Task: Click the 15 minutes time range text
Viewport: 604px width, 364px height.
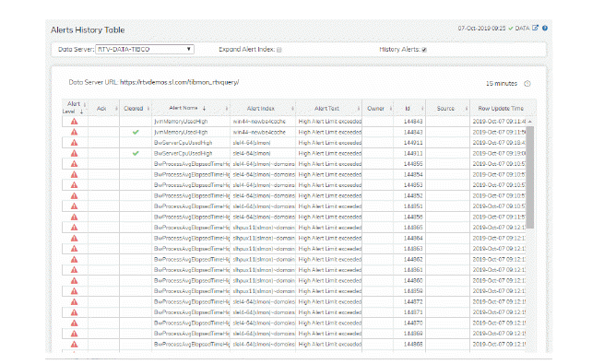Action: [x=501, y=84]
